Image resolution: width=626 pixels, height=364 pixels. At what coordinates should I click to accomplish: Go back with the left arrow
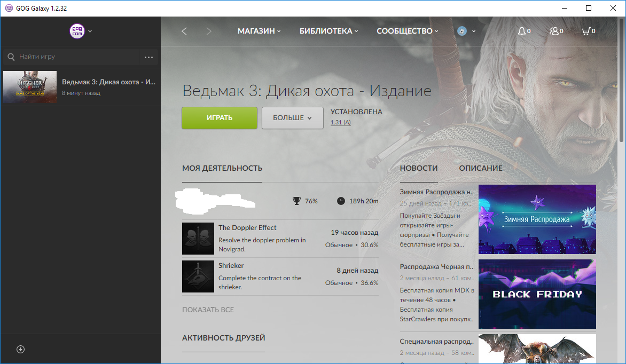(184, 31)
